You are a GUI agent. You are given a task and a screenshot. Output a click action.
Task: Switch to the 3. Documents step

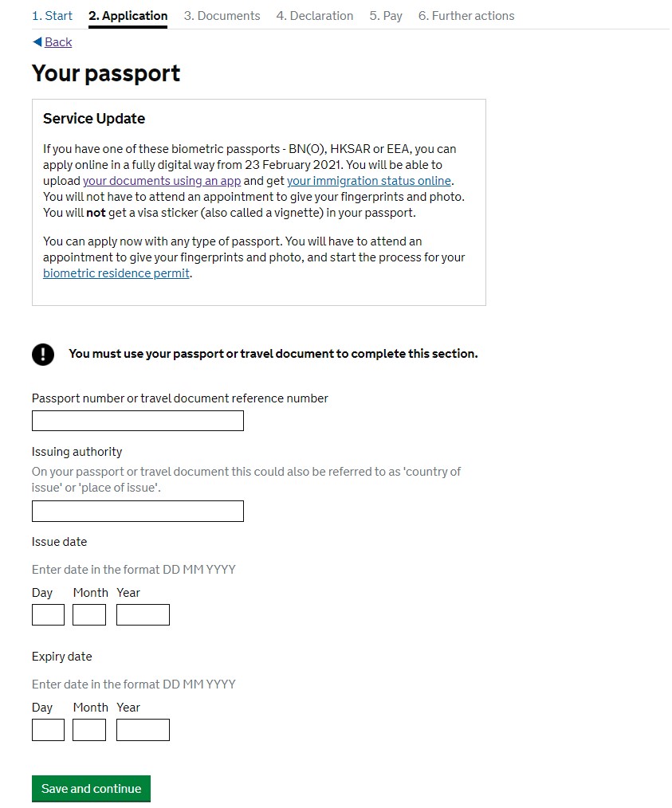222,16
